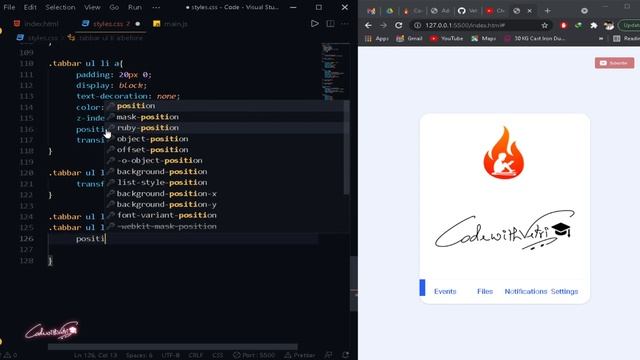Bookmark this page with the star icon
Image resolution: width=640 pixels, height=360 pixels.
544,25
